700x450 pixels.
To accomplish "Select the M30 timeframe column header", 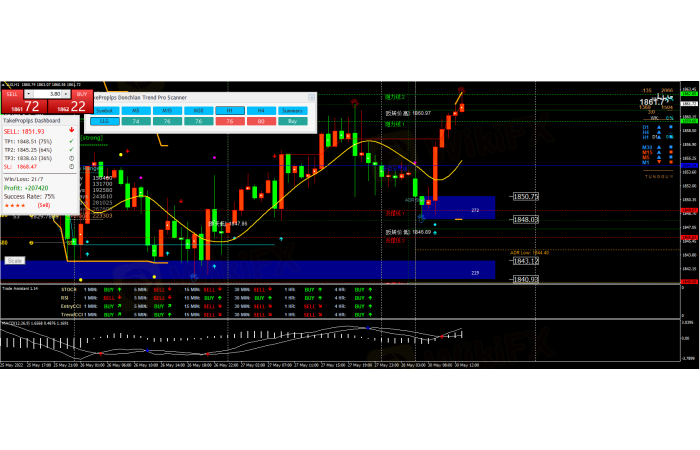I will pyautogui.click(x=198, y=110).
